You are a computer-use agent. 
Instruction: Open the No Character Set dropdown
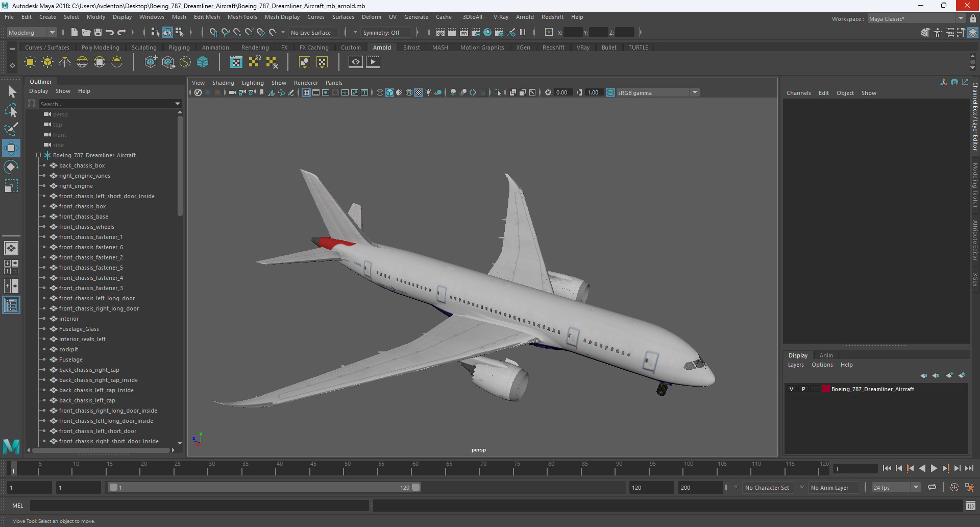pos(766,488)
